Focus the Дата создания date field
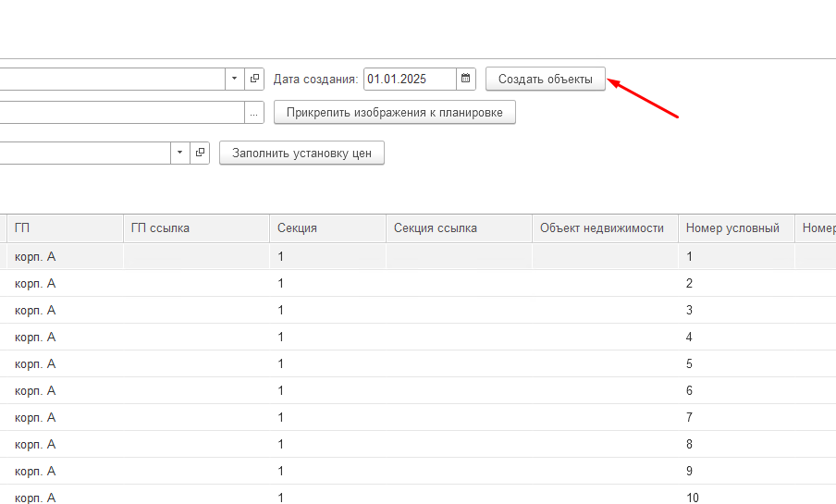This screenshot has width=836, height=504. [410, 79]
